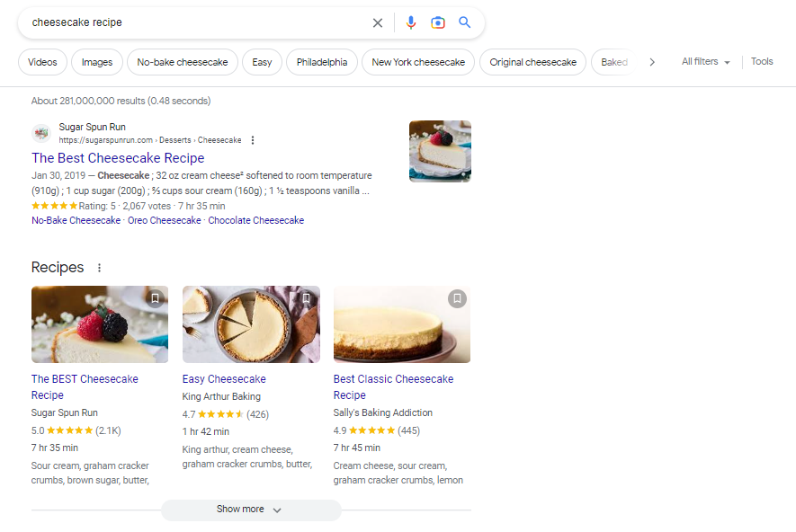Select the Videos filter chip

tap(42, 62)
